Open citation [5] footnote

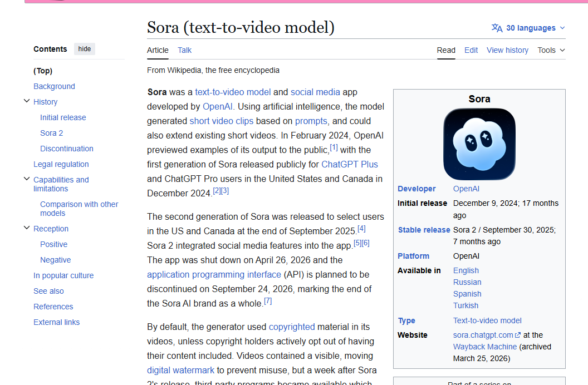(x=357, y=243)
